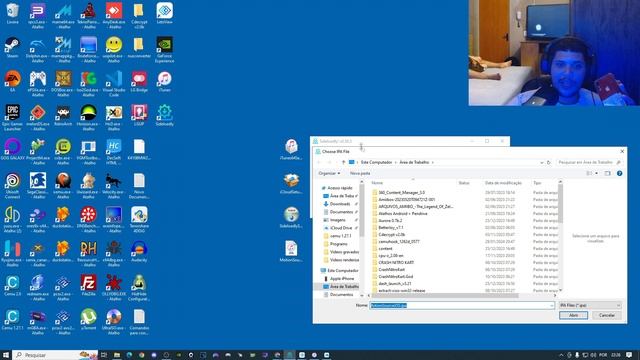
Task: Select the Cdecrypt v2.0b folder in list
Action: (464, 235)
